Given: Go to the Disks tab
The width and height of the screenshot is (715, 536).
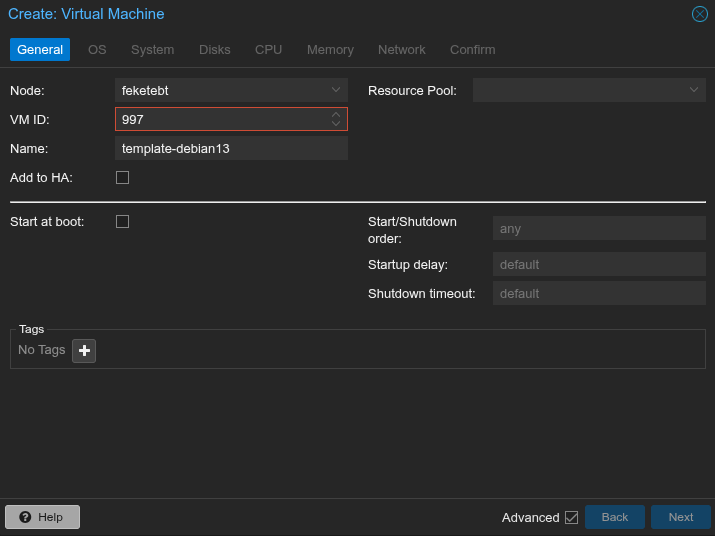Looking at the screenshot, I should (214, 50).
